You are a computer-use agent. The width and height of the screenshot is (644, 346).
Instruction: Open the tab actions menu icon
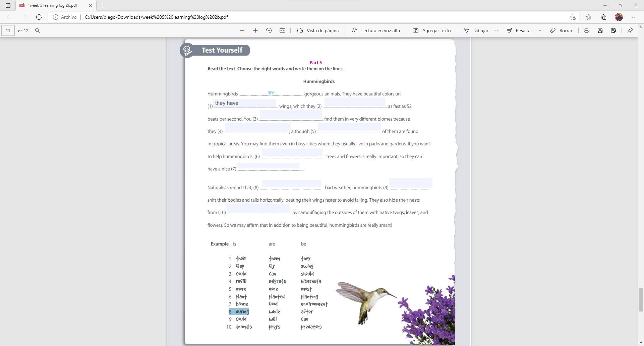[x=8, y=5]
